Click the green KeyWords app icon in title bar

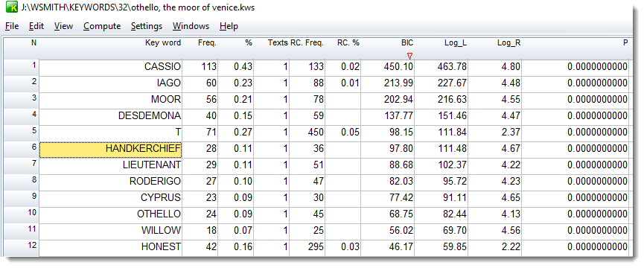tap(12, 7)
